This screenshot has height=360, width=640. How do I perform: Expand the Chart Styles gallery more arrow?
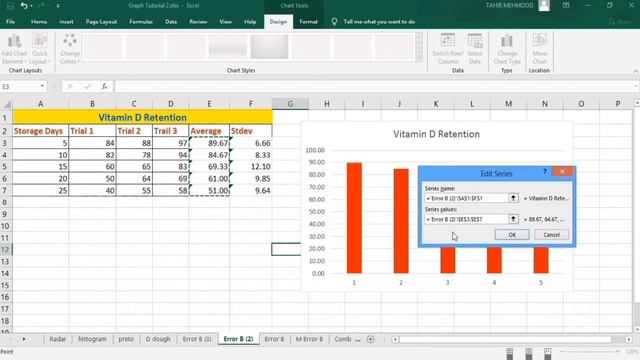coord(419,58)
